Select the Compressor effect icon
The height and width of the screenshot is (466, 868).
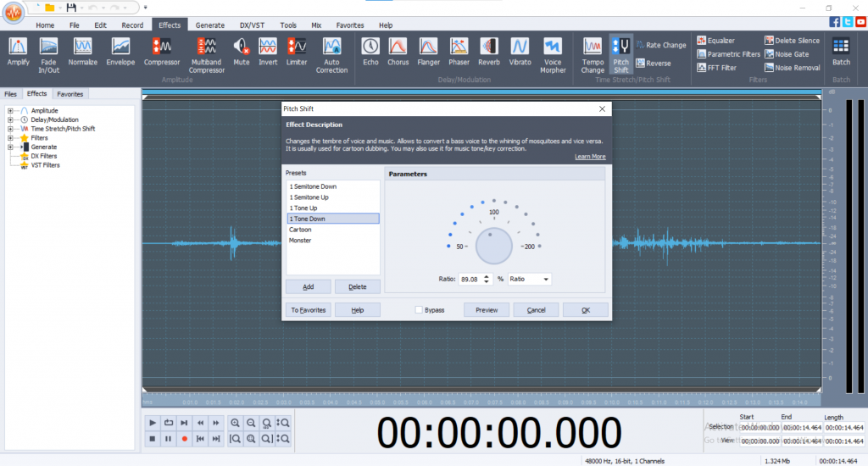click(x=162, y=47)
